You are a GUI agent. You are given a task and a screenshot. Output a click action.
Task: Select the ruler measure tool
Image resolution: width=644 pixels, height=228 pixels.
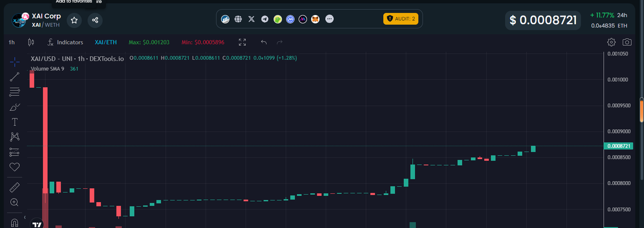(x=14, y=187)
